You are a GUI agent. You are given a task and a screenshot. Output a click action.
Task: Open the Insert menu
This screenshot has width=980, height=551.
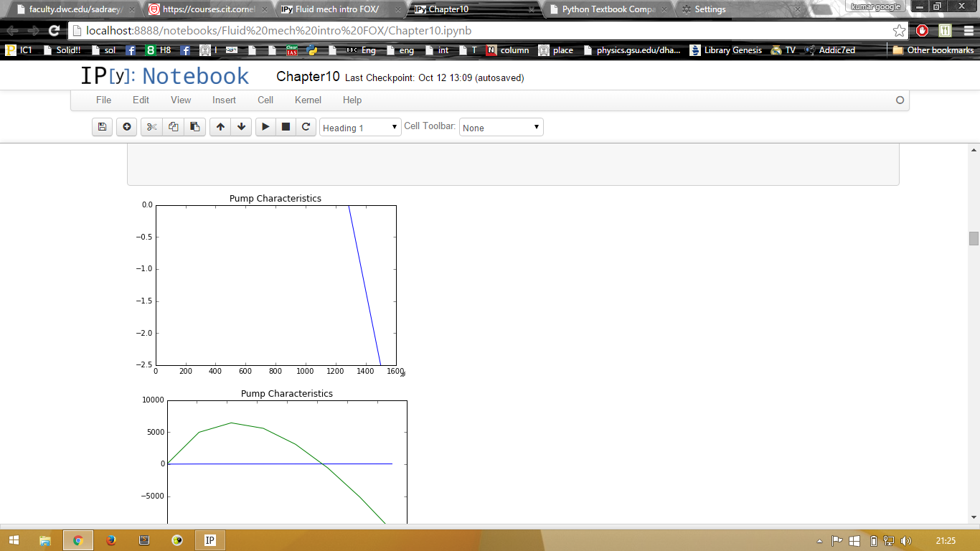click(x=224, y=100)
